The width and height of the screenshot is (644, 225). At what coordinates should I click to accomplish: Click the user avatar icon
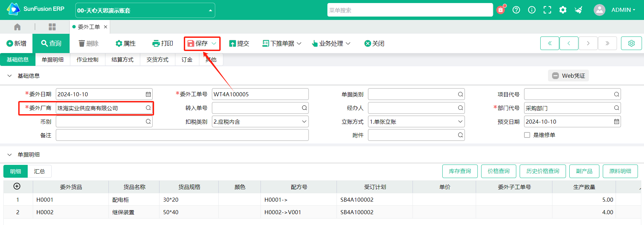[599, 10]
